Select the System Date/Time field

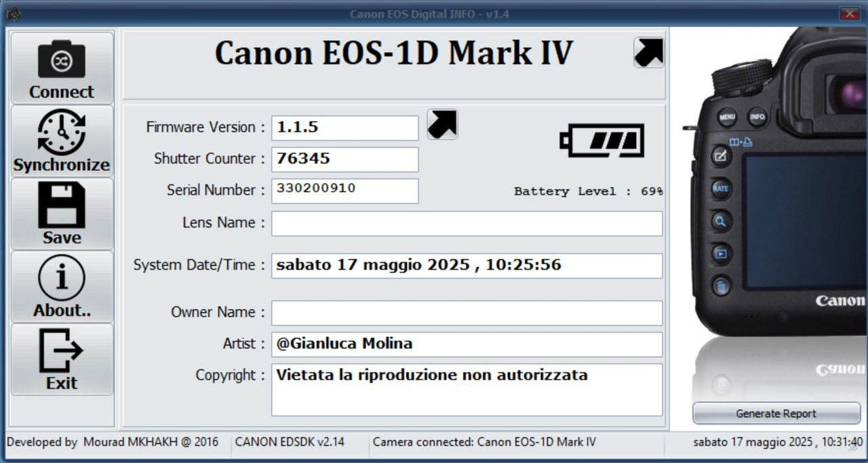click(x=467, y=266)
